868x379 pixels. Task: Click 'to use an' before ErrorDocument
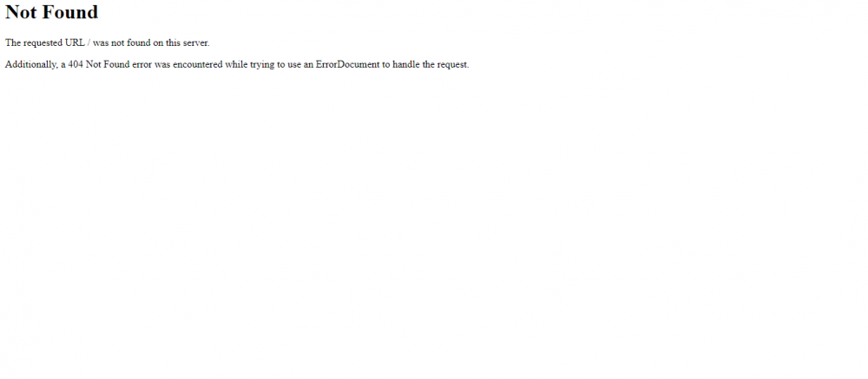[x=295, y=64]
